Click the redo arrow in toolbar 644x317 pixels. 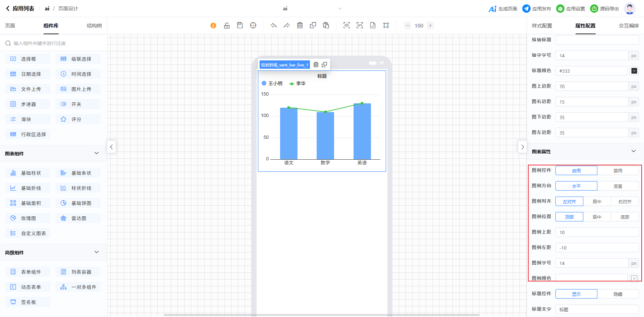286,25
